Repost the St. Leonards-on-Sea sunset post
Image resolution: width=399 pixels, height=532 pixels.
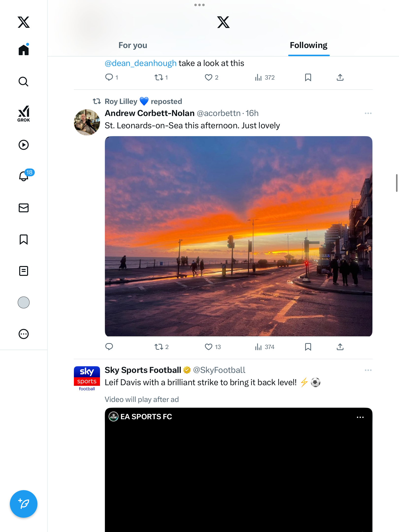coord(159,347)
